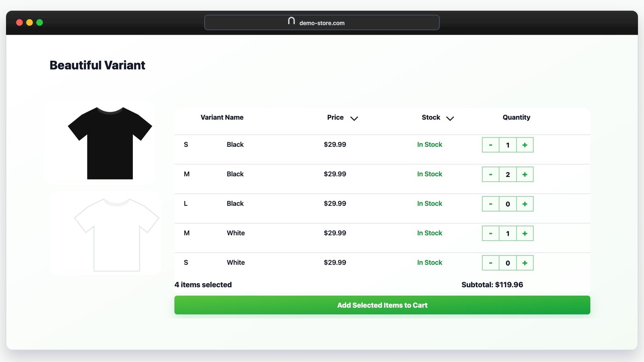644x362 pixels.
Task: Click the size L label
Action: (186, 204)
